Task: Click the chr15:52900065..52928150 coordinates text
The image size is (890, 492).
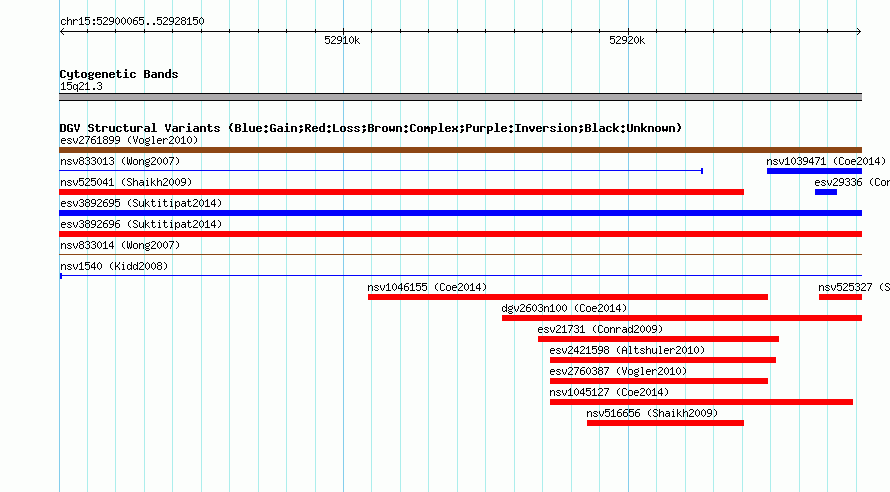Action: click(132, 21)
